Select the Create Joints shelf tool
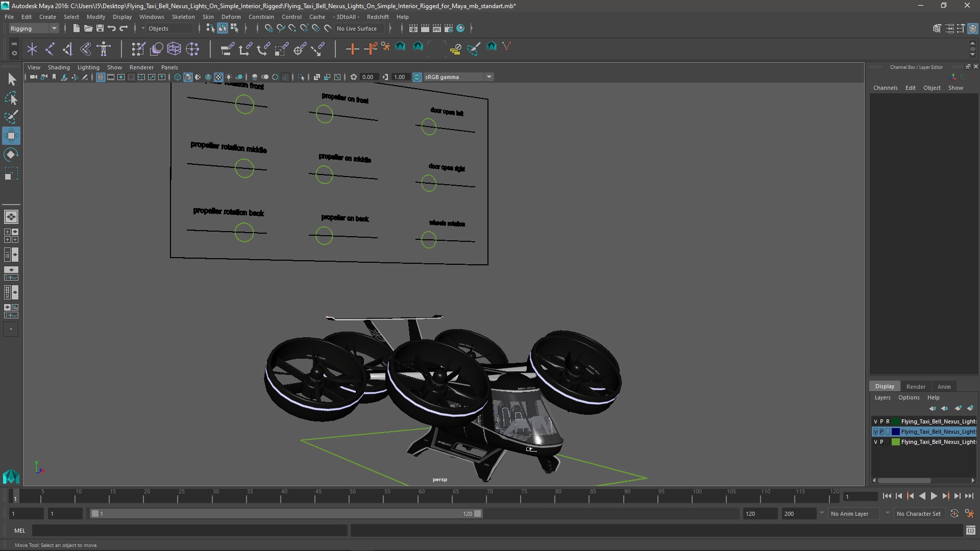Viewport: 980px width, 551px height. (50, 49)
